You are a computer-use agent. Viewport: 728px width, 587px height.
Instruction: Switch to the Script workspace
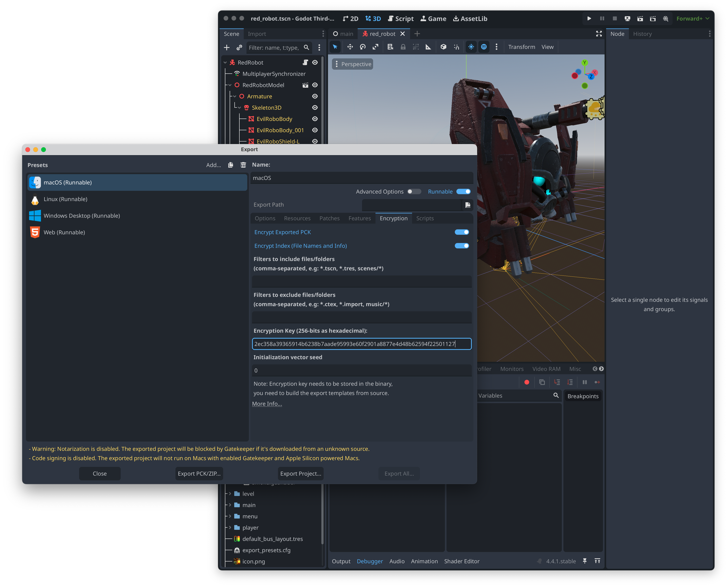(x=401, y=19)
